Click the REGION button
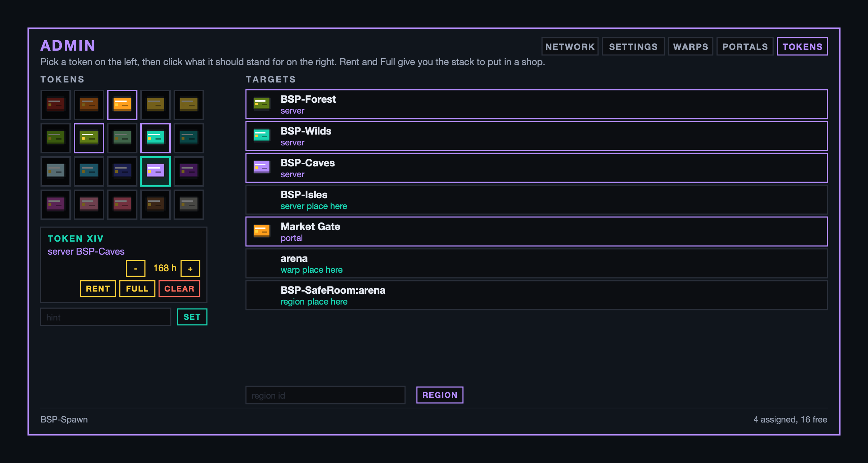 [439, 395]
